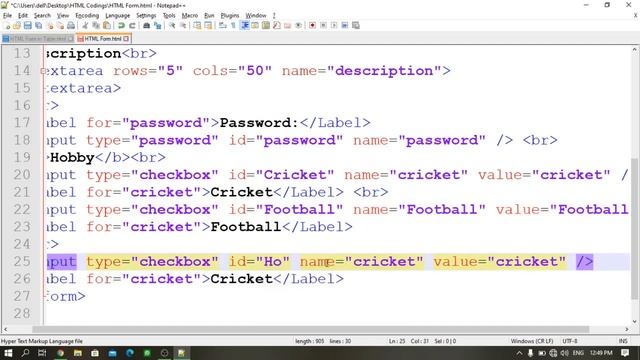This screenshot has height=360, width=640.
Task: Click the INS insert mode indicator
Action: point(623,341)
